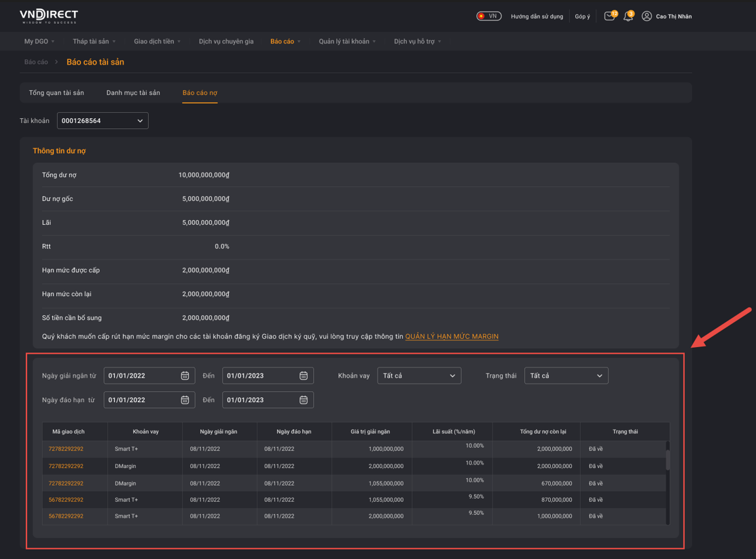Open calendar for Ngày đáo hạn từ date

(x=185, y=400)
